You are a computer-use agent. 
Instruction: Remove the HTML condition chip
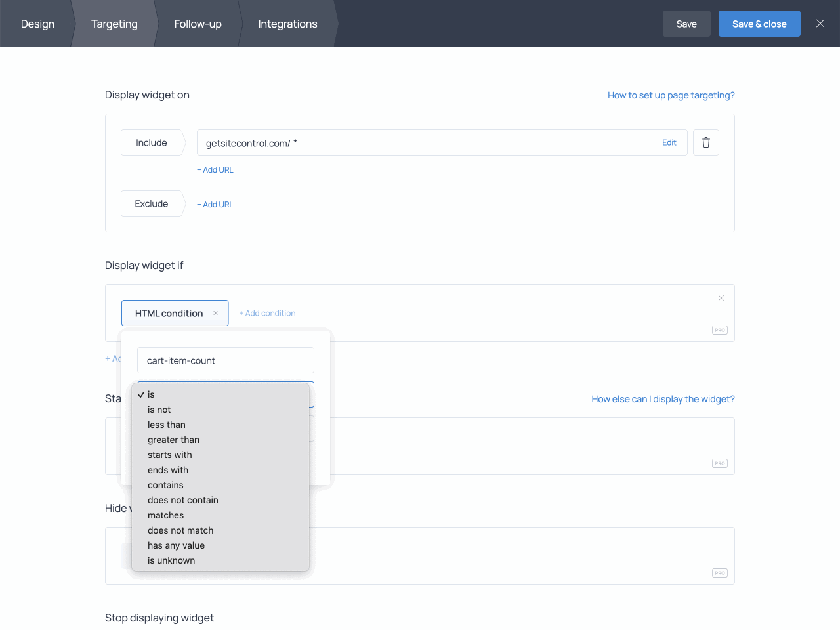click(x=215, y=313)
